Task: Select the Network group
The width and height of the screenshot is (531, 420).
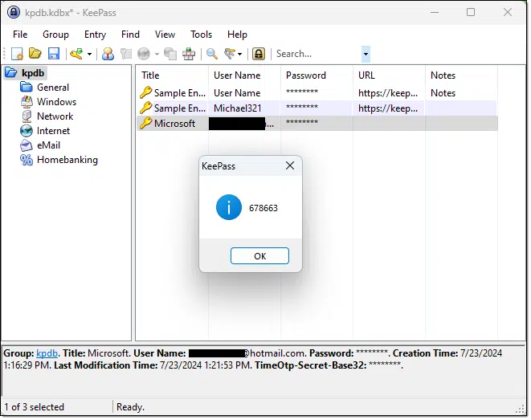Action: (55, 116)
